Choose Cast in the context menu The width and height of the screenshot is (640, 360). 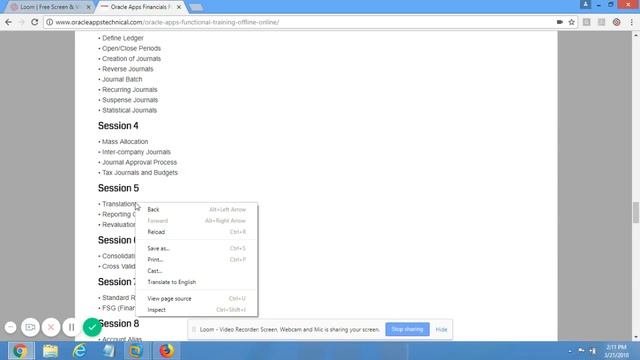(x=196, y=271)
